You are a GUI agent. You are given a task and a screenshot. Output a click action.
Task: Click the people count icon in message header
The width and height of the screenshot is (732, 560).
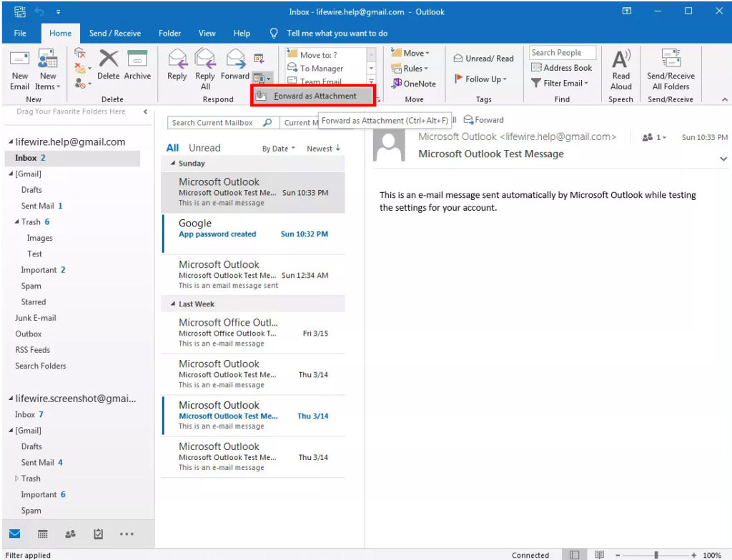pos(648,137)
